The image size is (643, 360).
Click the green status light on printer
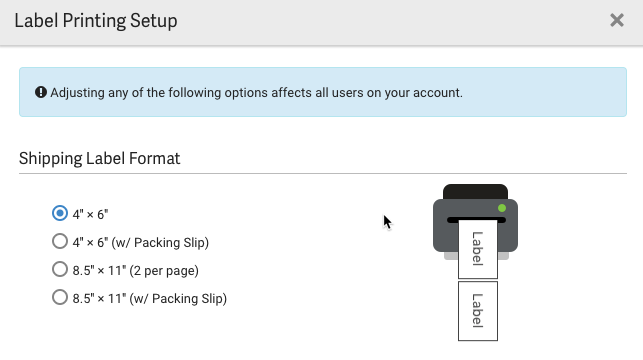(502, 208)
